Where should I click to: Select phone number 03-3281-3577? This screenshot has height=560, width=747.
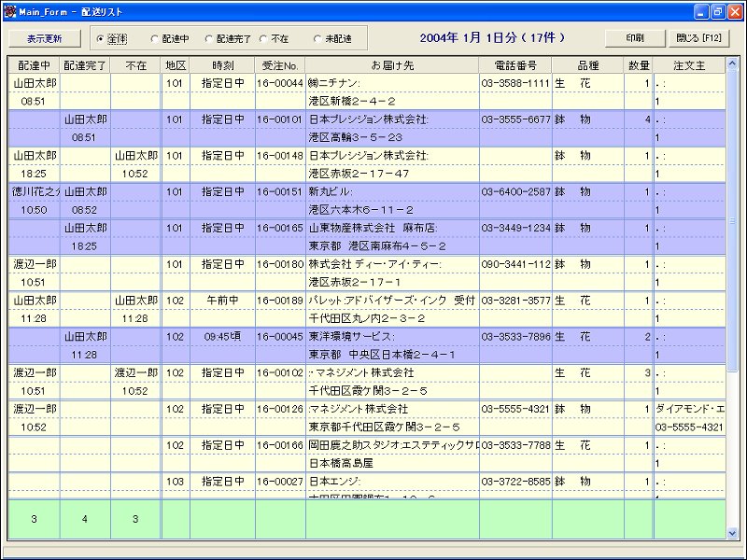pyautogui.click(x=515, y=300)
